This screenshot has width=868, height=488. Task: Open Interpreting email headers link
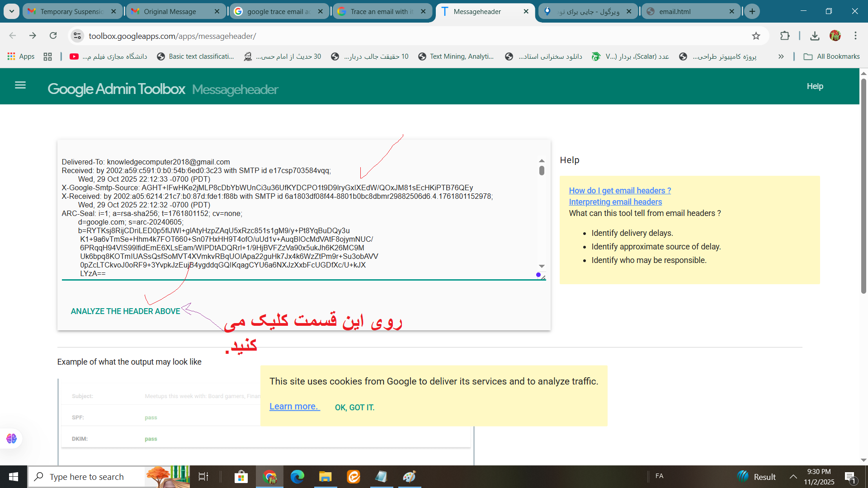click(x=615, y=202)
